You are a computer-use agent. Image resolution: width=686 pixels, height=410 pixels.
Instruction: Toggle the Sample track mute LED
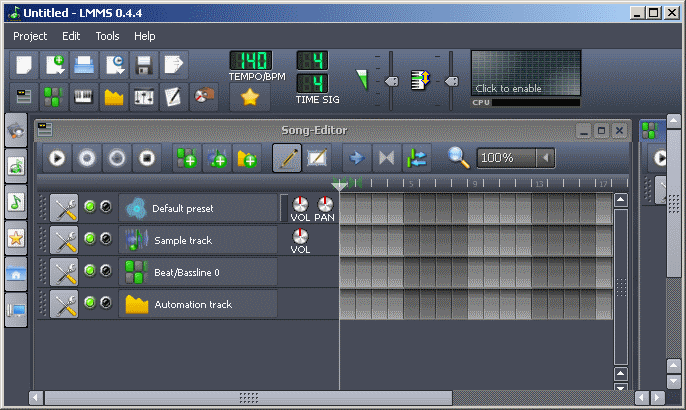point(90,239)
